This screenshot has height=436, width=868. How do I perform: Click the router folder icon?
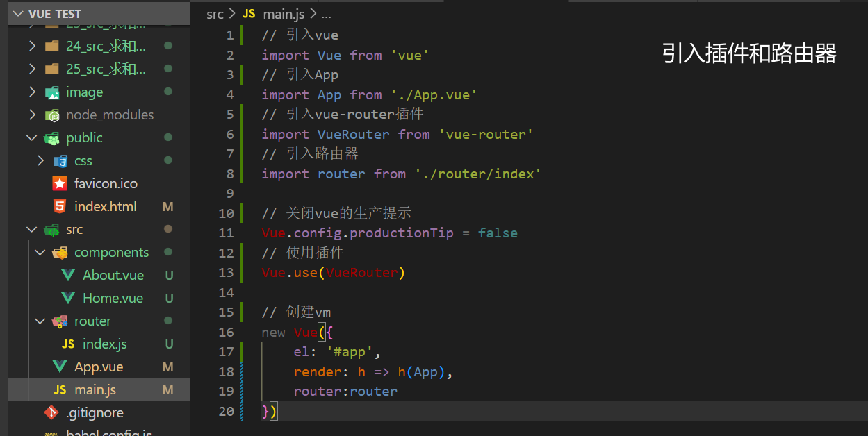pyautogui.click(x=60, y=321)
